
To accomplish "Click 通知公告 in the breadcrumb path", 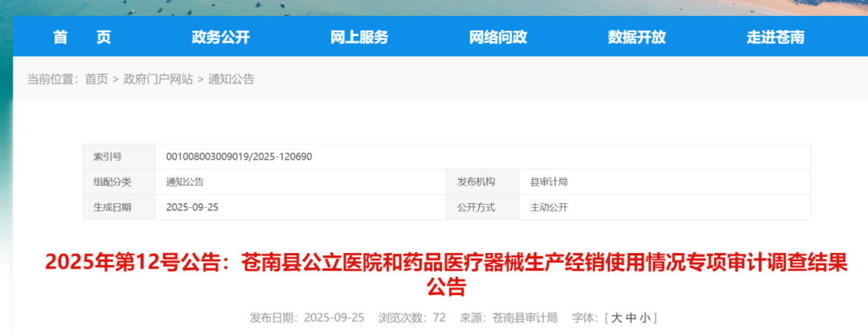I will tap(231, 79).
